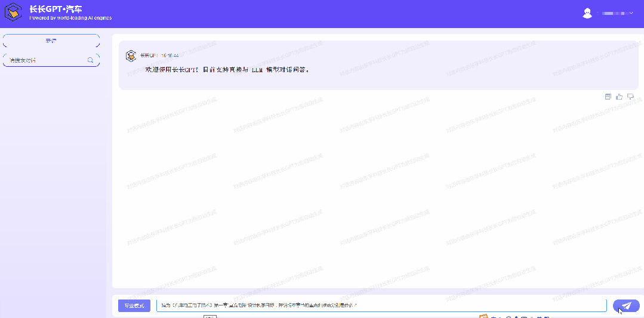Click inside the message input box

click(x=381, y=305)
